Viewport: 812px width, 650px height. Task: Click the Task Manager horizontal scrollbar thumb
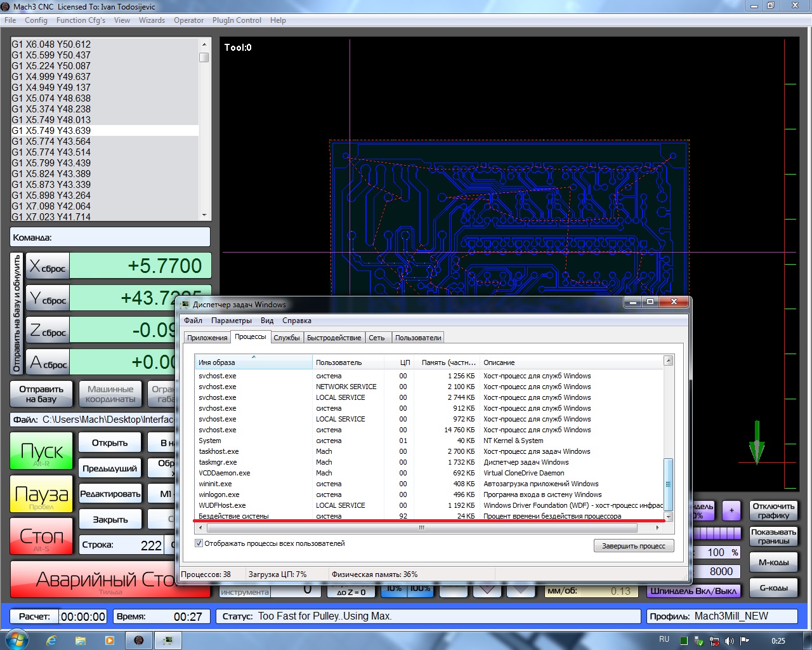point(421,528)
